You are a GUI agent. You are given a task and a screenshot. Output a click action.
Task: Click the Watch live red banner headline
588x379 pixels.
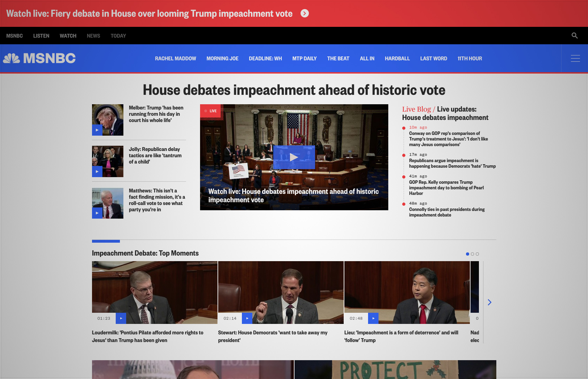150,14
